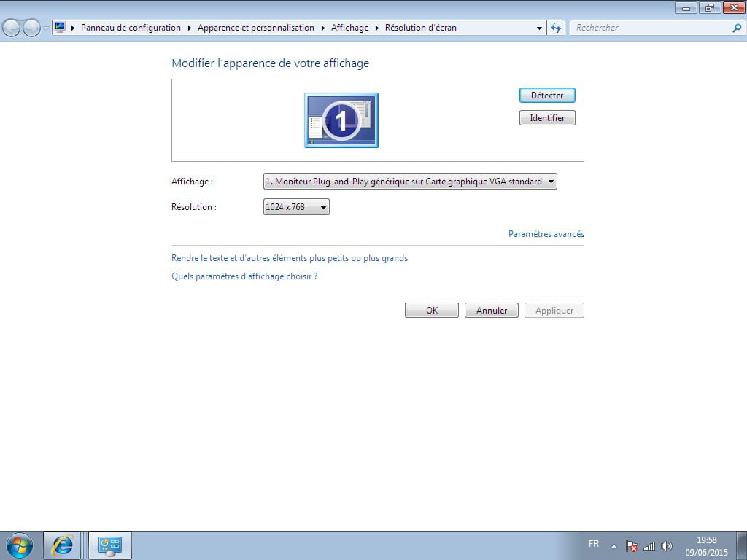Expand arrow after Panneau de configuration breadcrumb
Screen dimensions: 747x560
click(189, 28)
